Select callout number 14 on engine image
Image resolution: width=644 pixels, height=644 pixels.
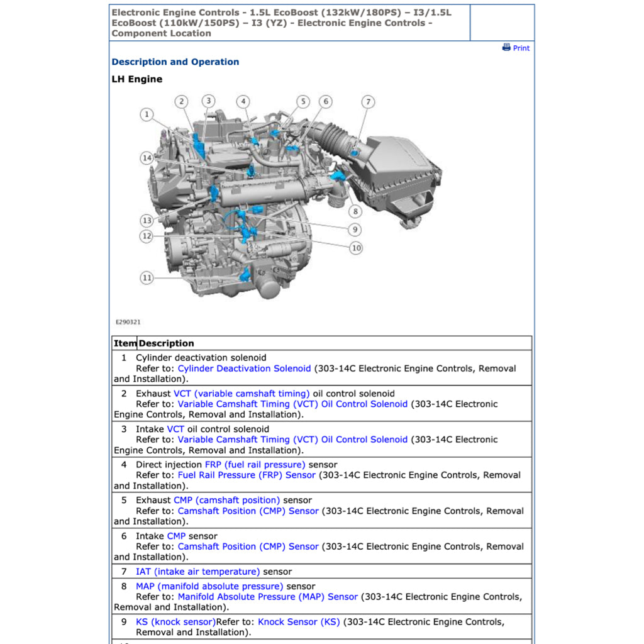pos(147,158)
